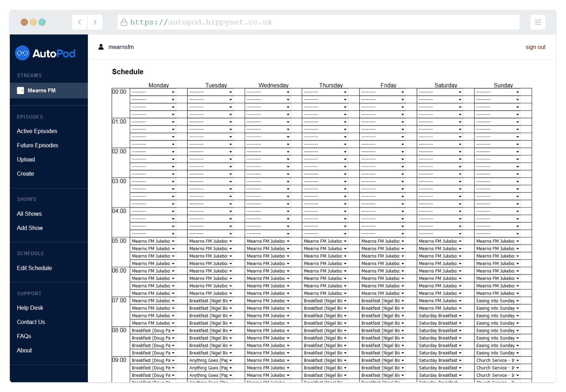Open Sunday 09:00 Church Service dropdown

498,360
